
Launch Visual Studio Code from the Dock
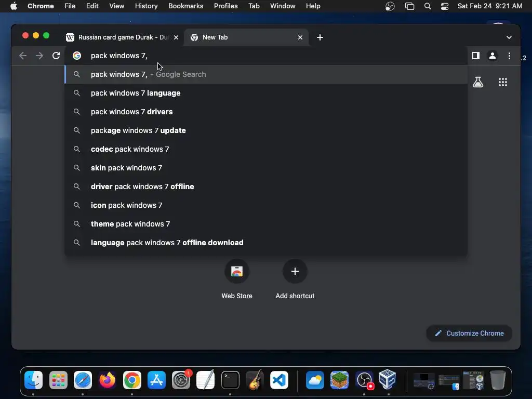pos(279,380)
